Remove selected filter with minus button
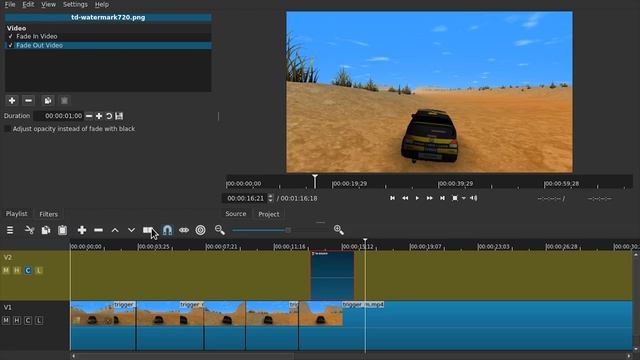 pos(28,100)
